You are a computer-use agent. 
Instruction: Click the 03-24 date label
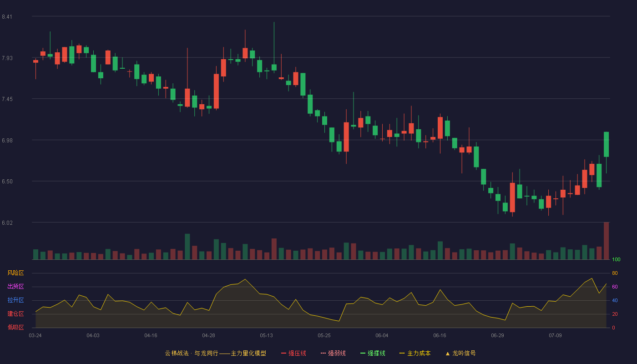pos(35,335)
